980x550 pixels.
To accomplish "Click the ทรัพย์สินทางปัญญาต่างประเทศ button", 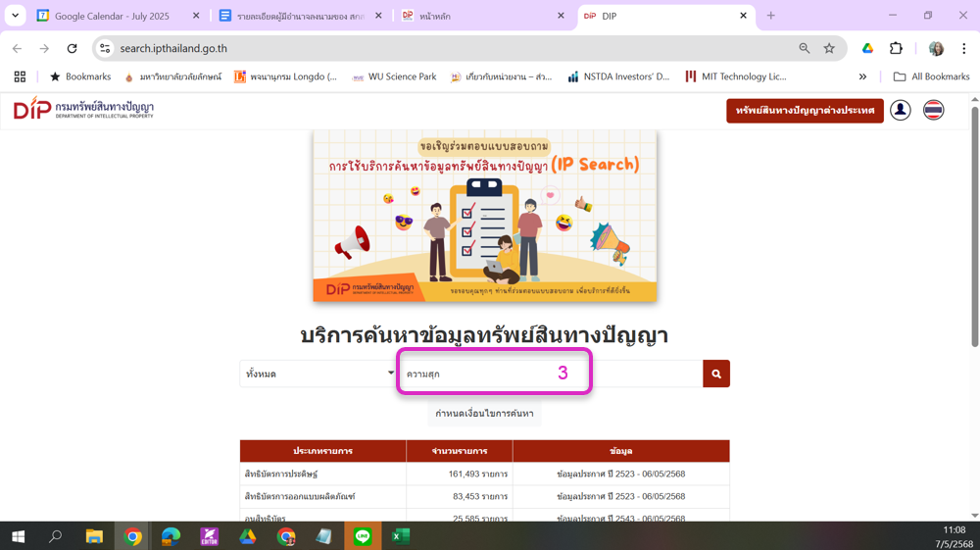I will click(x=805, y=111).
